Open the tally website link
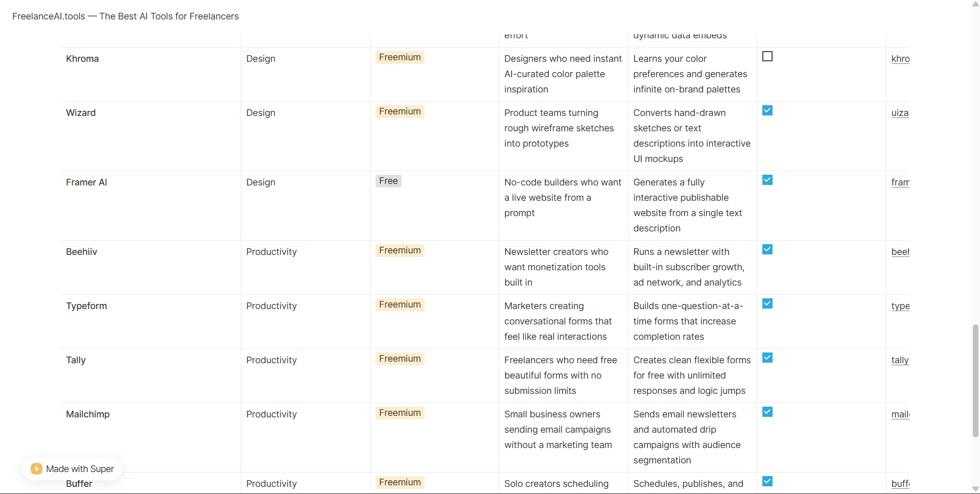980x494 pixels. coord(901,360)
